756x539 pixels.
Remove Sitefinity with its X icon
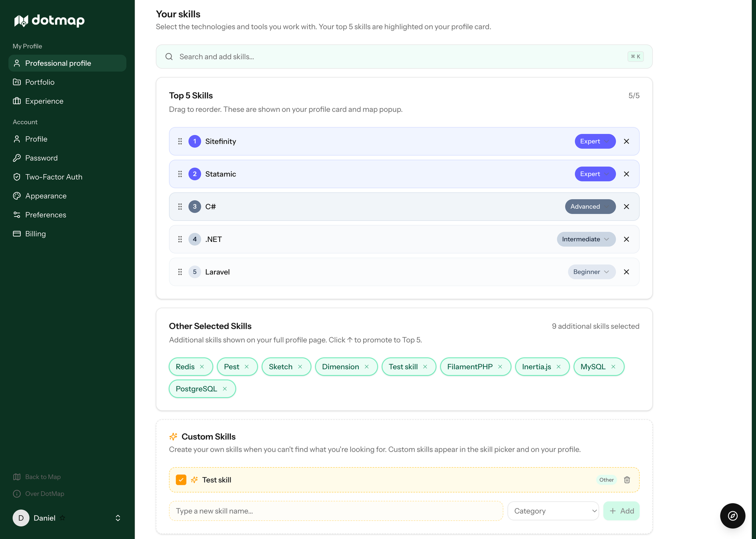626,141
